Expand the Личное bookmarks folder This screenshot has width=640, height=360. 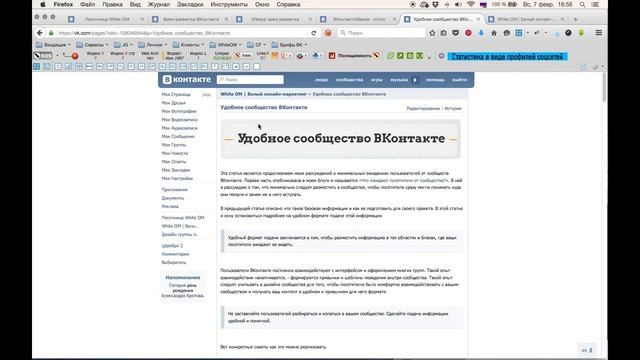153,45
